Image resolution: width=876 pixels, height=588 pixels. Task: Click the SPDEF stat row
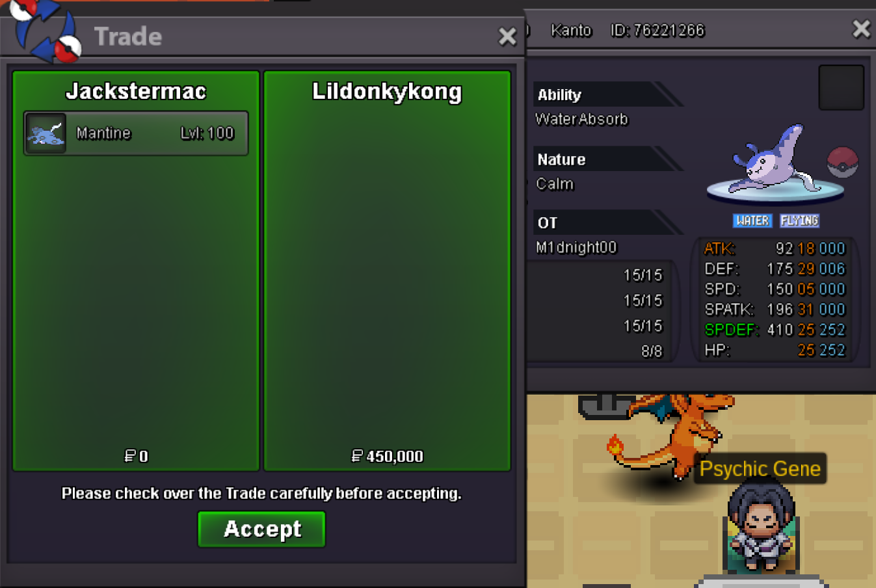click(775, 330)
